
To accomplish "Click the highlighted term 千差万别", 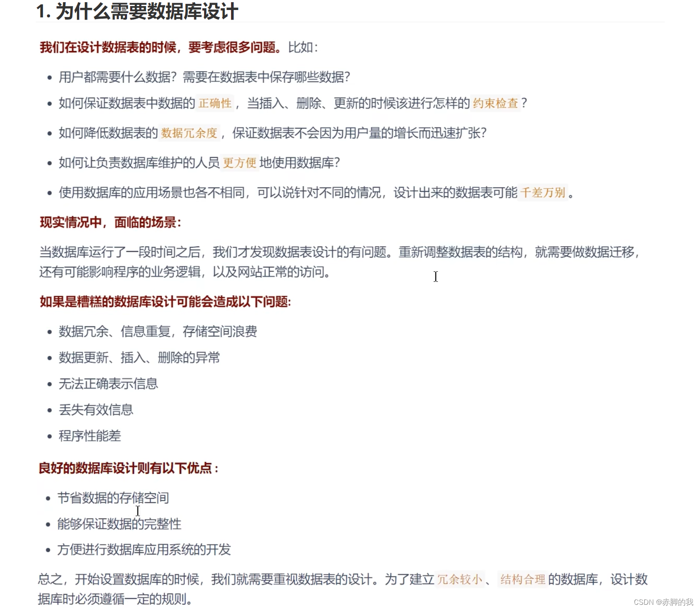I will [543, 192].
